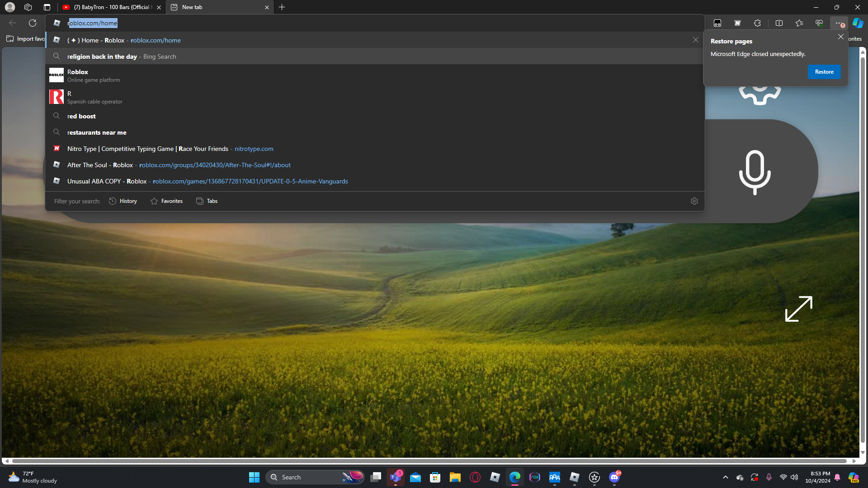Open address bar suggestion settings gear
This screenshot has height=488, width=868.
(x=694, y=201)
